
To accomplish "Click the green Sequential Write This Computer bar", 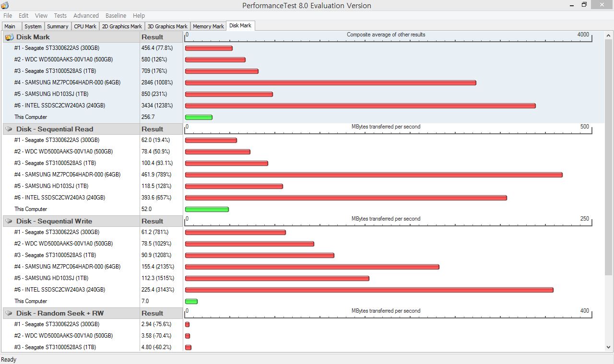I will coord(191,301).
